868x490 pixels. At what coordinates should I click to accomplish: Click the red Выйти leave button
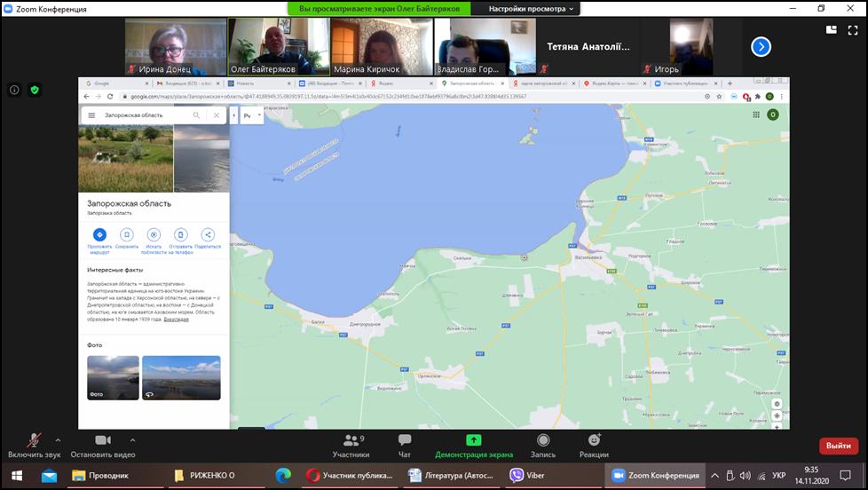click(838, 446)
